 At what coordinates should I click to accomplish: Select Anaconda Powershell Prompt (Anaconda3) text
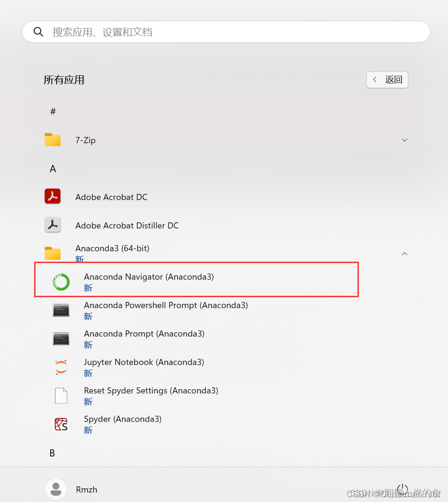165,305
